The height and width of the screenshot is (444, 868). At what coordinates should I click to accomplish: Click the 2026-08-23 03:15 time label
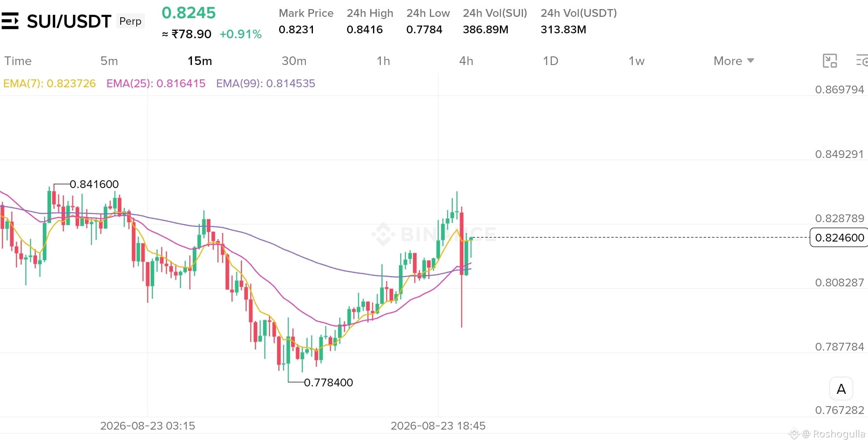tap(147, 426)
